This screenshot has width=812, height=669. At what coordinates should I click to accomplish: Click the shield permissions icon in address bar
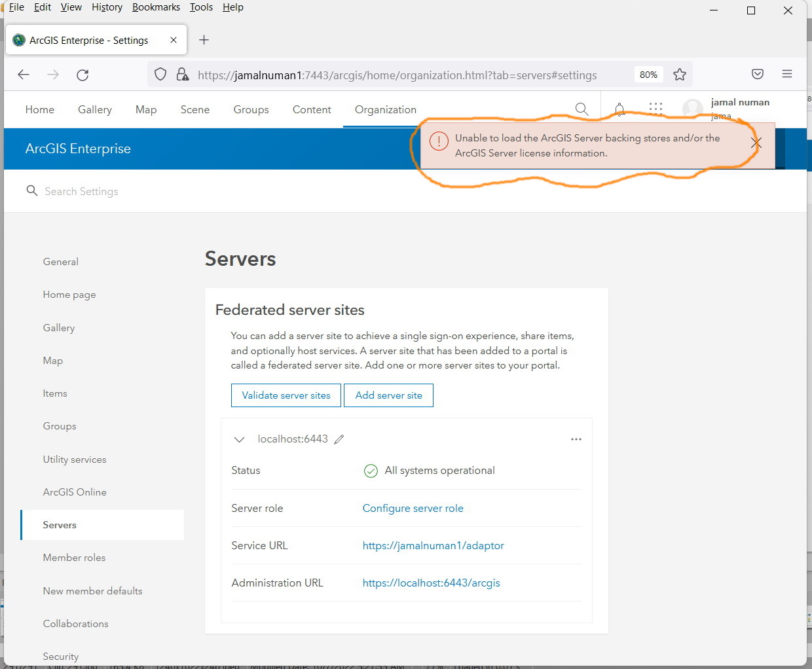click(x=160, y=74)
